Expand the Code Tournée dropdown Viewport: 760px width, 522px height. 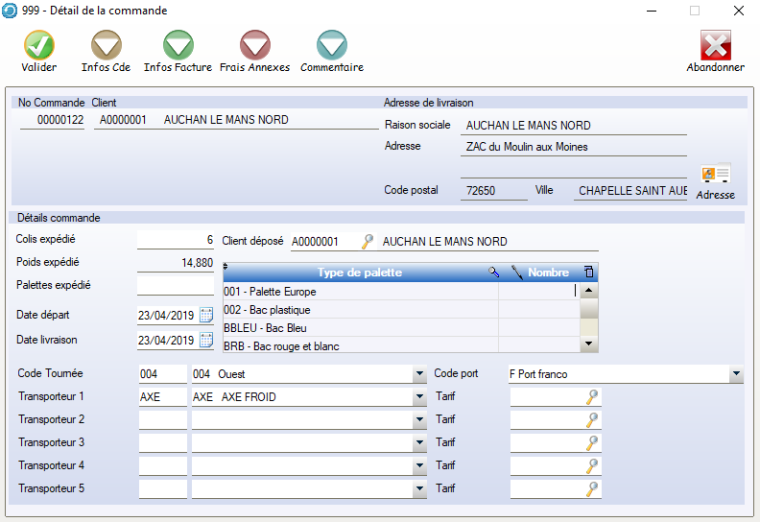[x=419, y=374]
